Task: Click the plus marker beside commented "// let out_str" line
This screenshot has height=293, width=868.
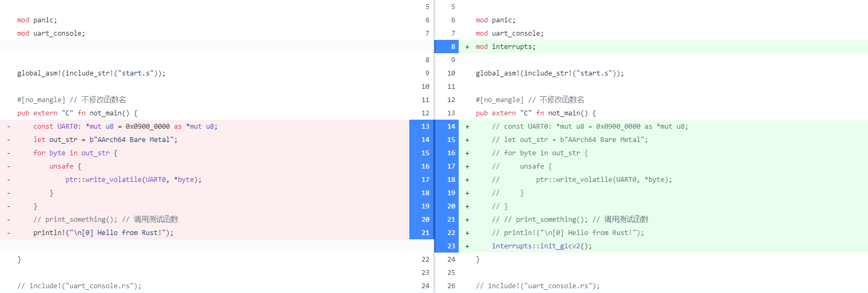Action: tap(467, 140)
